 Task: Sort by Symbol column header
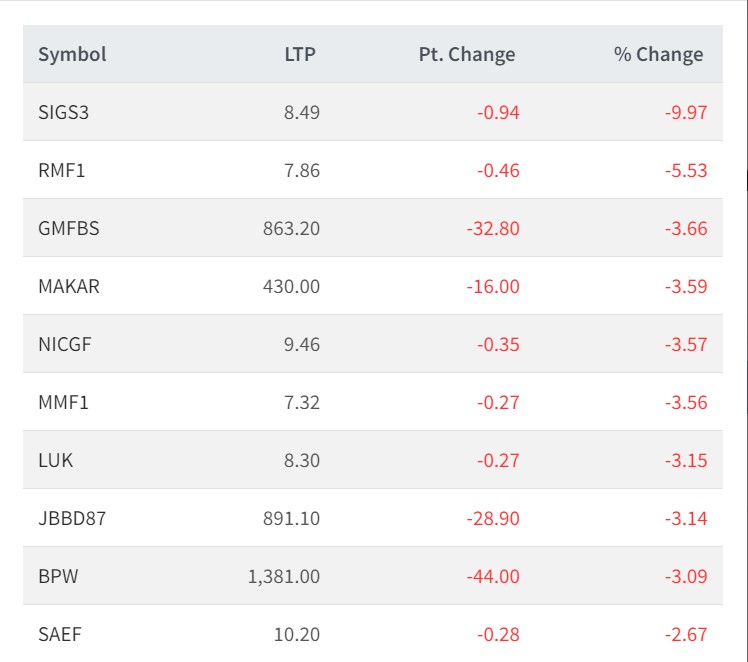72,55
